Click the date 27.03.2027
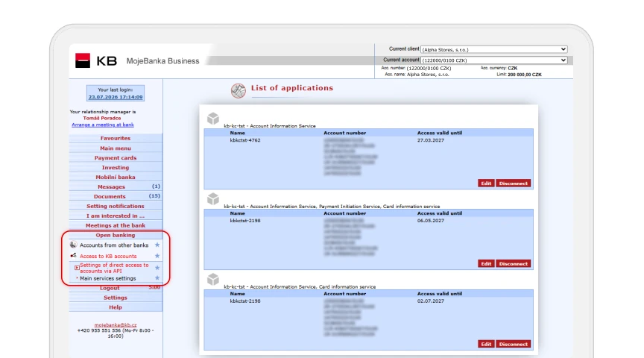The height and width of the screenshot is (358, 644). 430,140
